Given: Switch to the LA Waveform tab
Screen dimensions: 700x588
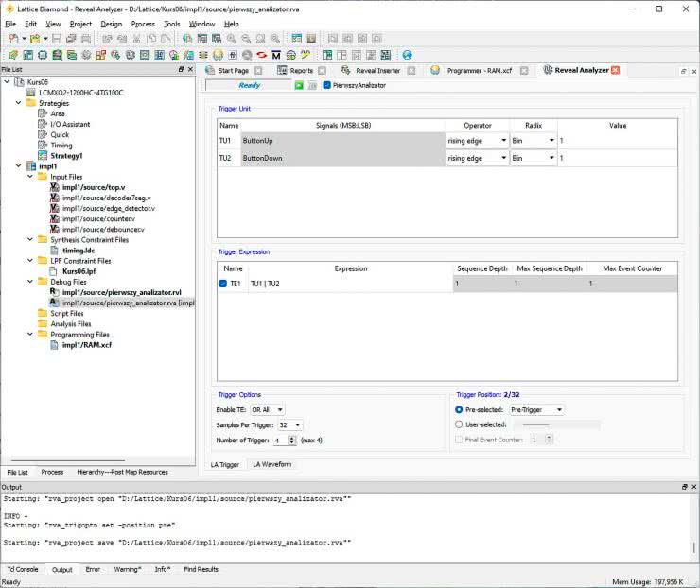Looking at the screenshot, I should [272, 464].
